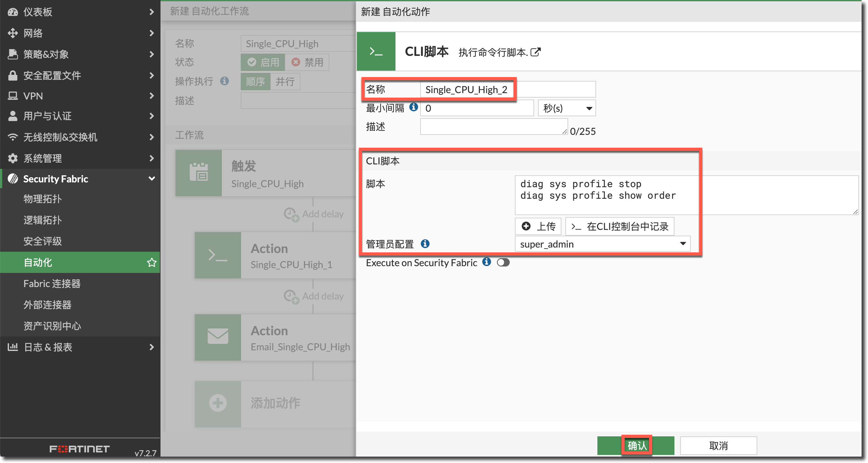
Task: Click the green CLI脚本 terminal icon
Action: coord(376,51)
